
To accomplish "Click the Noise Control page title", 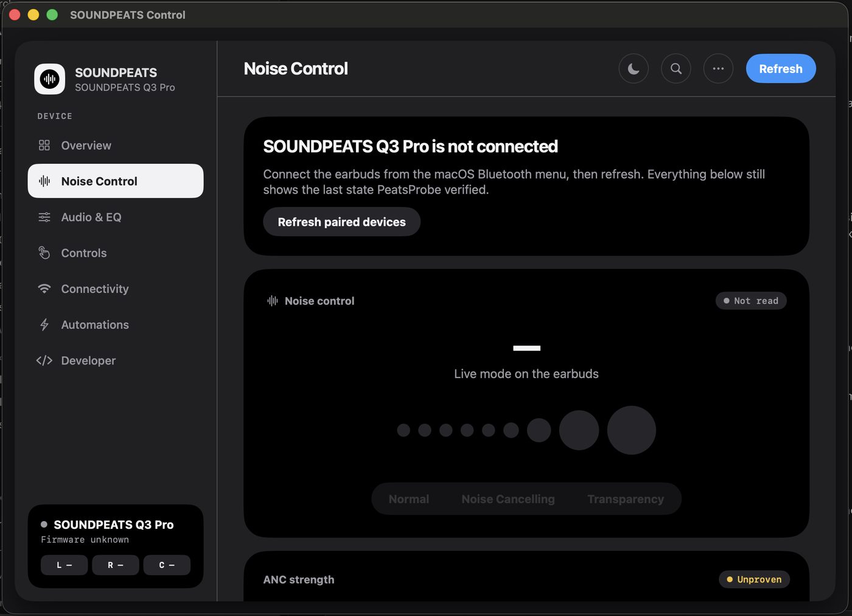I will (296, 69).
